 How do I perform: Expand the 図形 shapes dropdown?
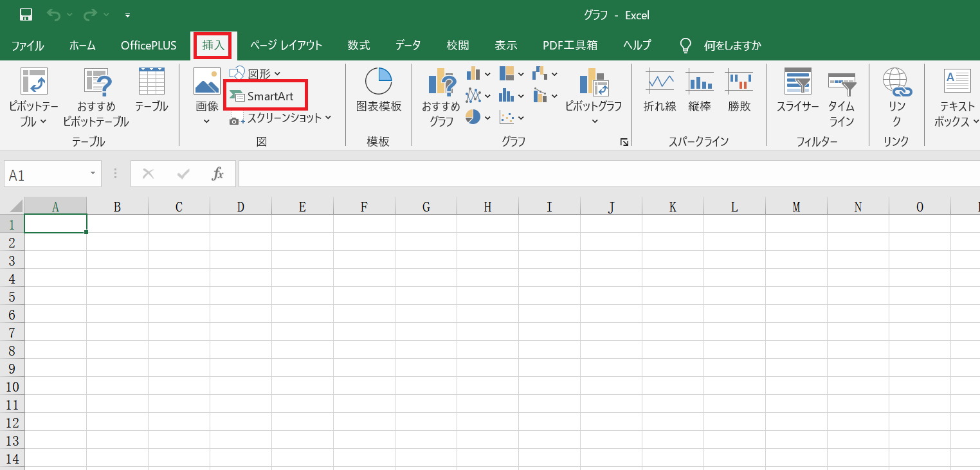277,74
